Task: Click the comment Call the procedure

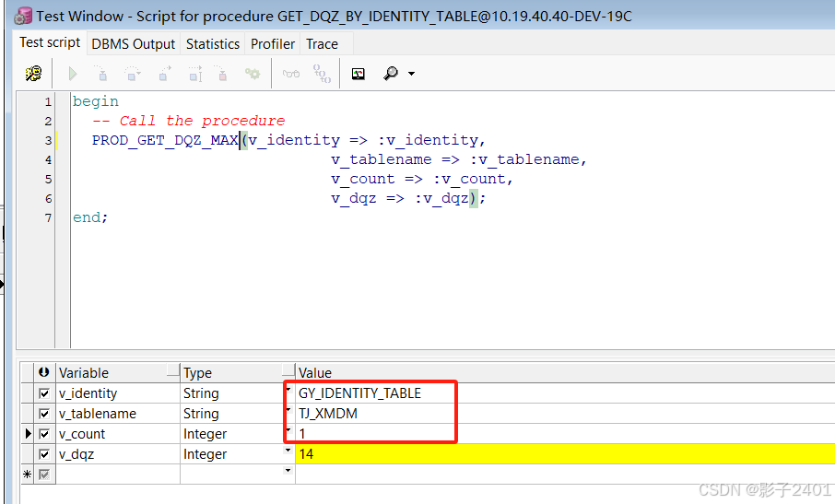Action: coord(189,121)
